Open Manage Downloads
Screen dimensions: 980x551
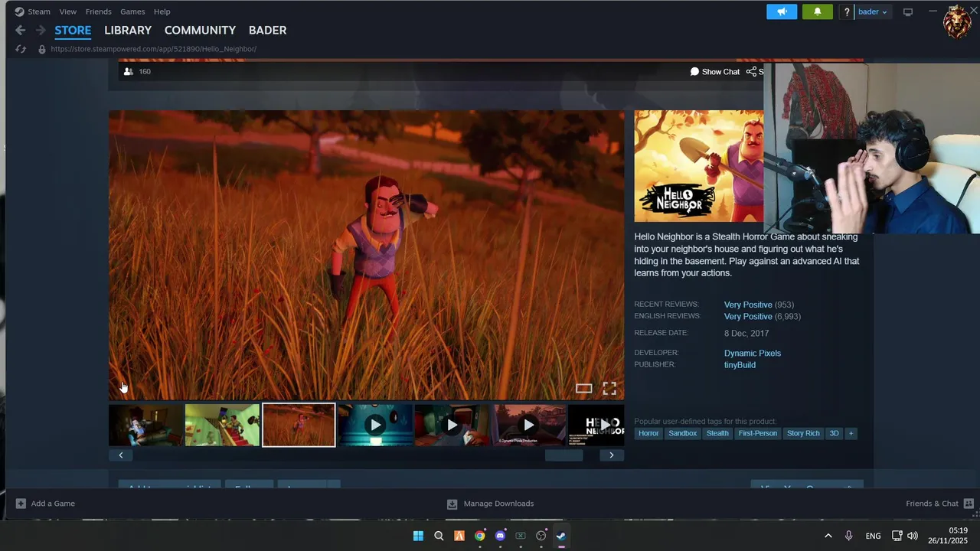point(490,504)
